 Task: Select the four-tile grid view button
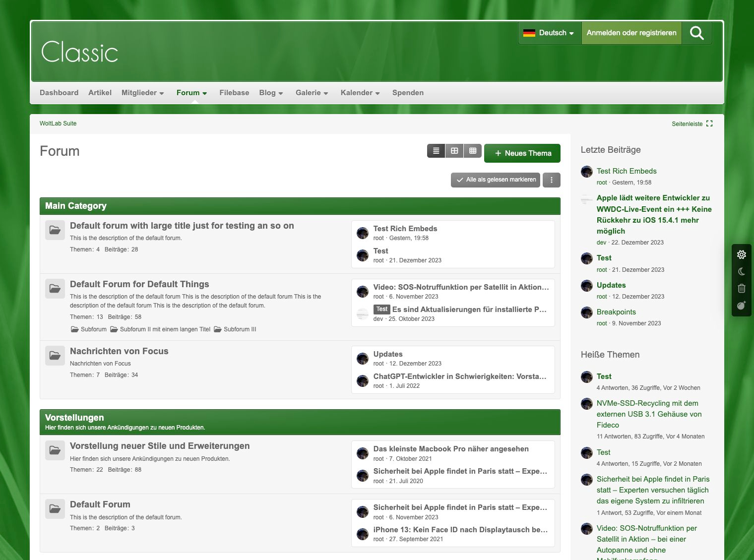tap(454, 151)
